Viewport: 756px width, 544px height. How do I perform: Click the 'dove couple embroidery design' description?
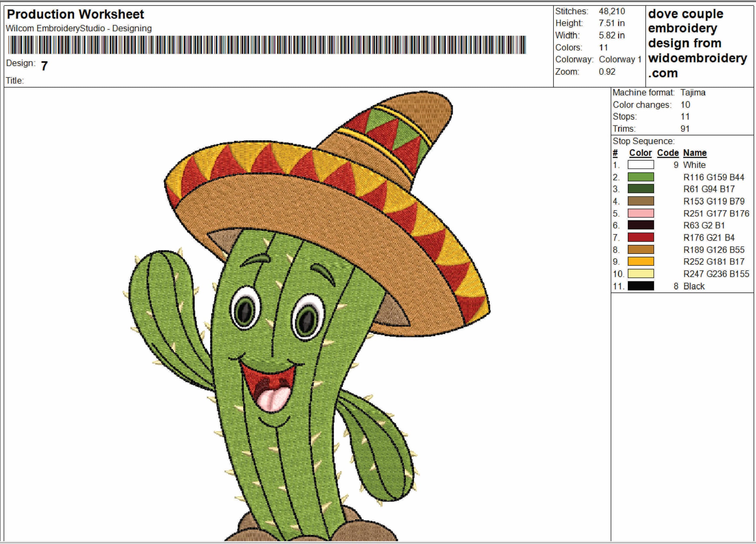tap(697, 43)
